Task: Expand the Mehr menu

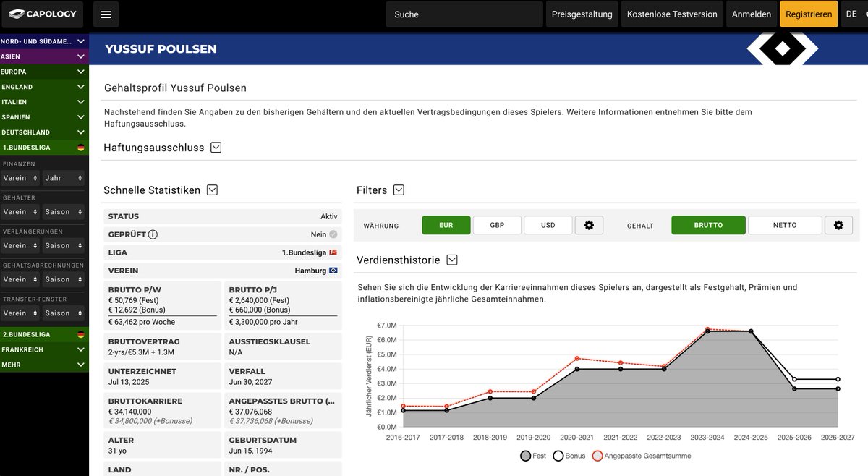Action: [x=44, y=365]
